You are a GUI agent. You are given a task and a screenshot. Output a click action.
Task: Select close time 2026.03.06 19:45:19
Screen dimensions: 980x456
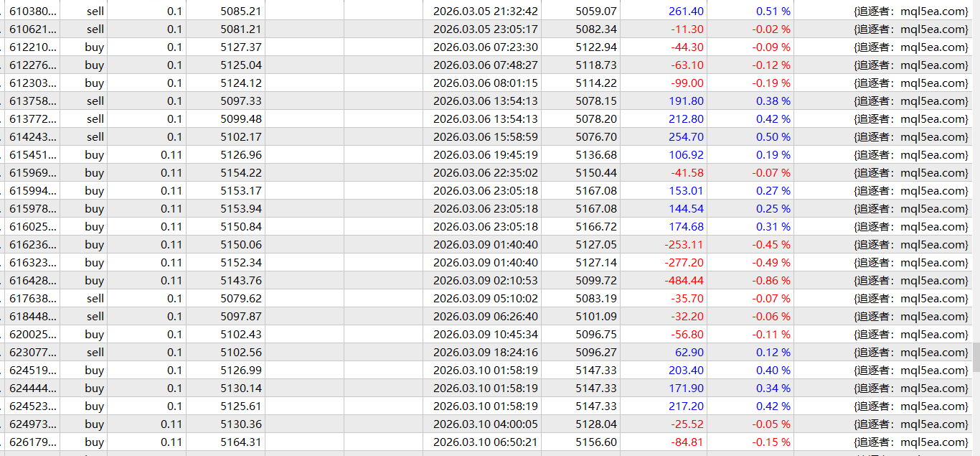[x=485, y=155]
